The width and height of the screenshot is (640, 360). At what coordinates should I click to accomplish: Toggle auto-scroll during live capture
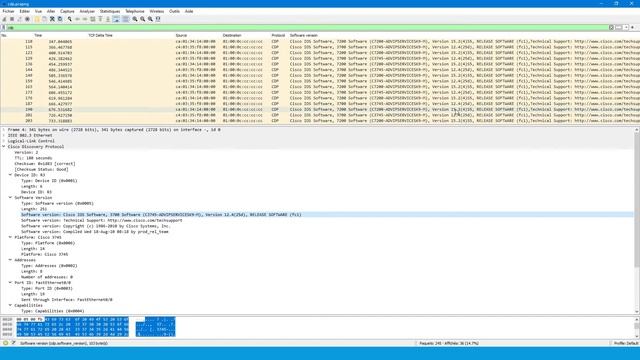(x=116, y=19)
